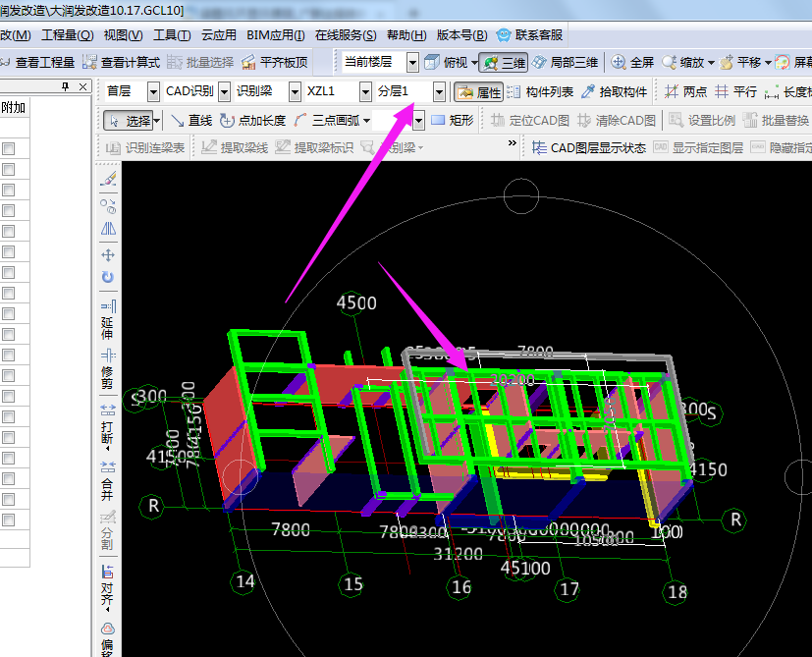
Task: Open the 分层1 layer dropdown
Action: [x=439, y=92]
